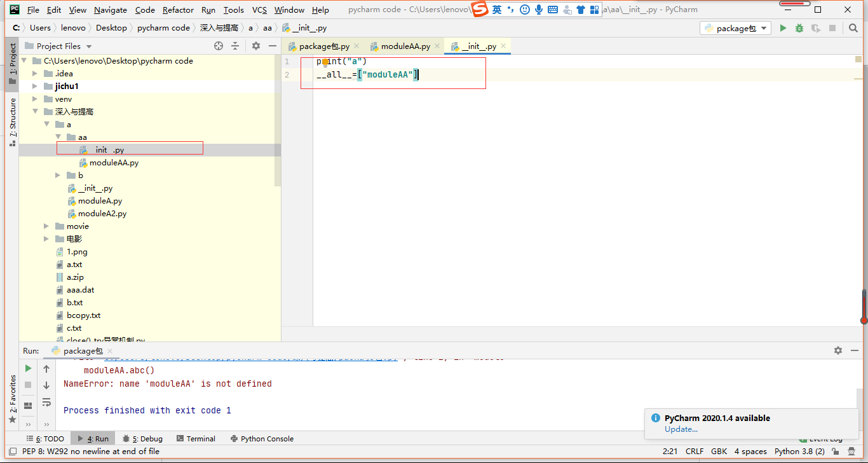This screenshot has width=868, height=463.
Task: Hide the Run panel with minus icon
Action: click(854, 350)
